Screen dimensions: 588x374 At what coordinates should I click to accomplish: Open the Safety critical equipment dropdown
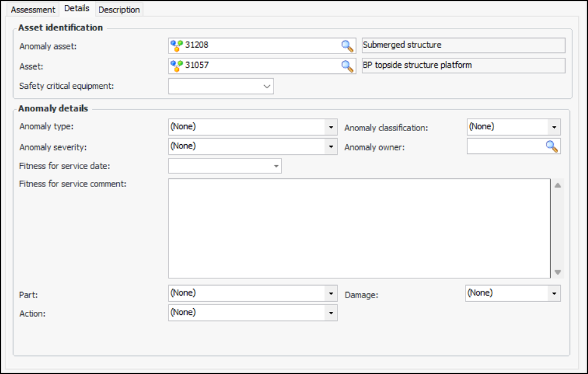coord(267,86)
